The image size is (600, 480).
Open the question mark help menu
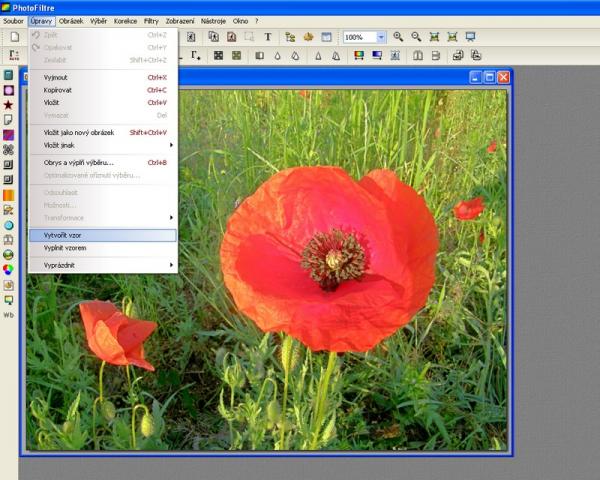point(257,21)
